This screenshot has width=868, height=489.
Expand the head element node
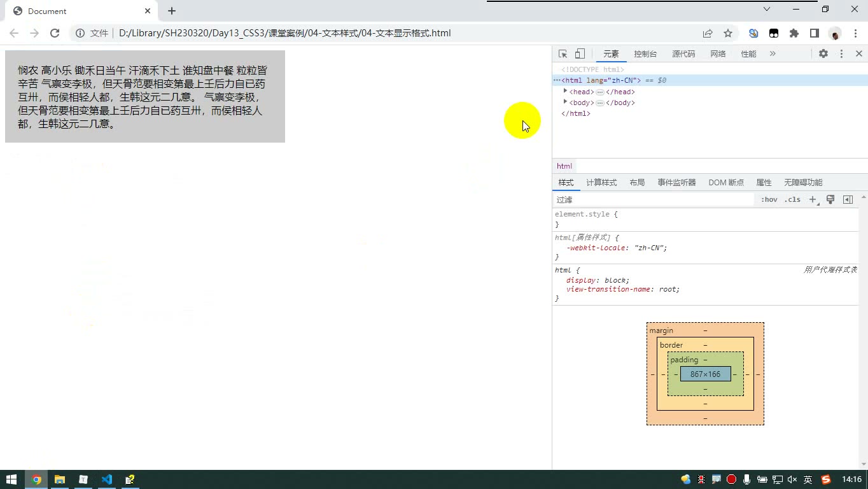tap(565, 92)
